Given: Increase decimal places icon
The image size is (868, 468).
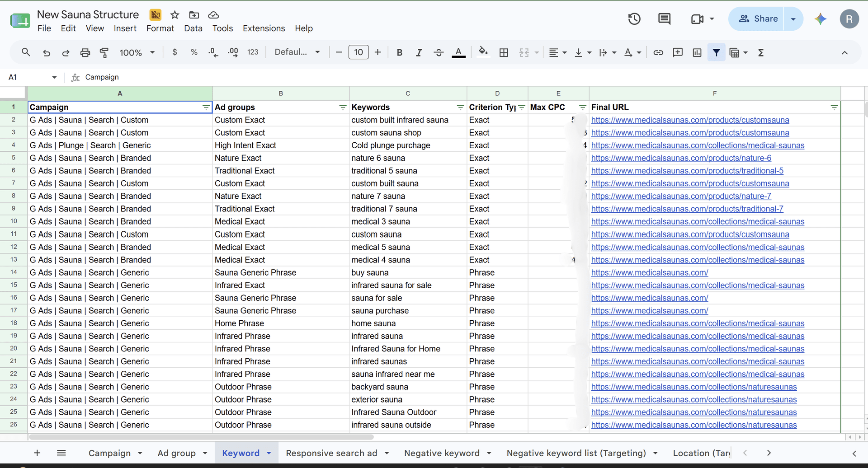Looking at the screenshot, I should click(x=233, y=52).
